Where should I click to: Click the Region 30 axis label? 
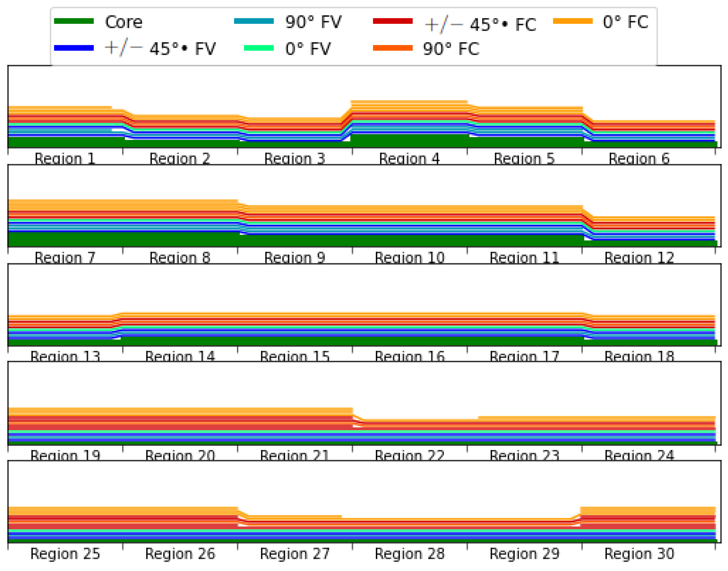coord(639,554)
